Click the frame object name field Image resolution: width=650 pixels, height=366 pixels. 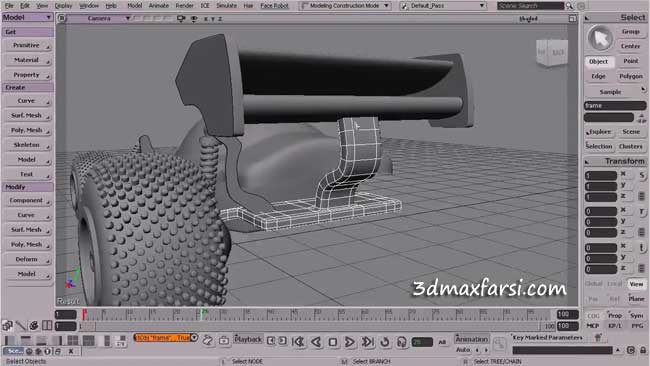click(x=615, y=106)
